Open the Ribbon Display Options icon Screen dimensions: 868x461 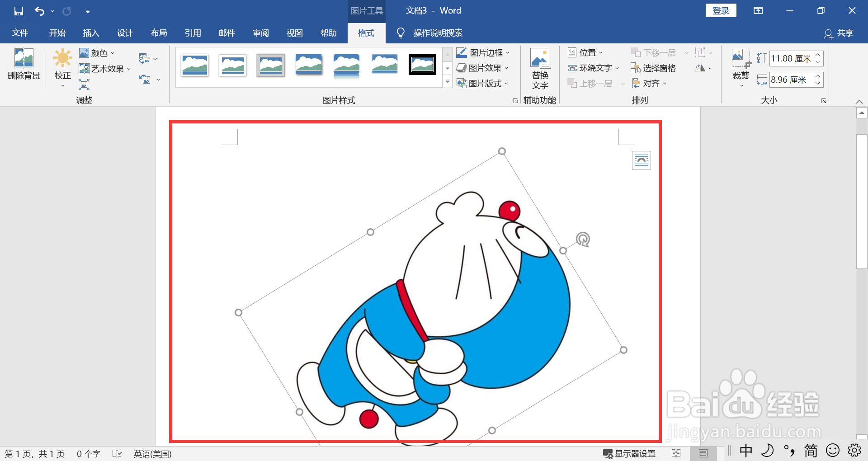[x=758, y=10]
